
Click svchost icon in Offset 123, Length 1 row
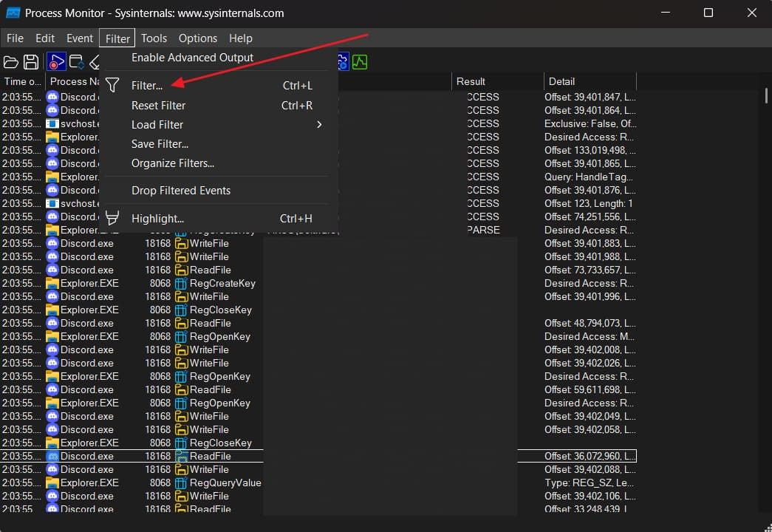click(52, 203)
